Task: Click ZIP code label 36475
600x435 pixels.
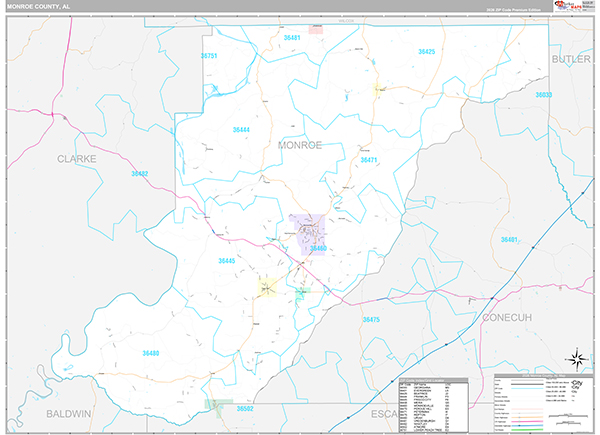Action: pyautogui.click(x=371, y=319)
